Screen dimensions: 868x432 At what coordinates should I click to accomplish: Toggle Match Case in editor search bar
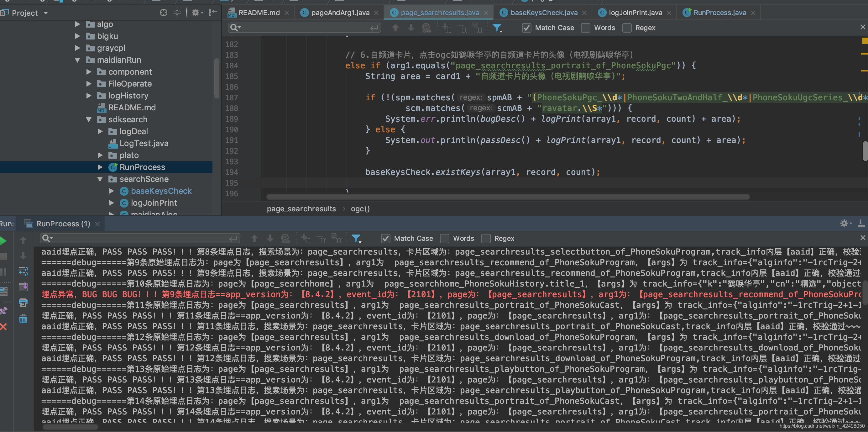tap(526, 28)
